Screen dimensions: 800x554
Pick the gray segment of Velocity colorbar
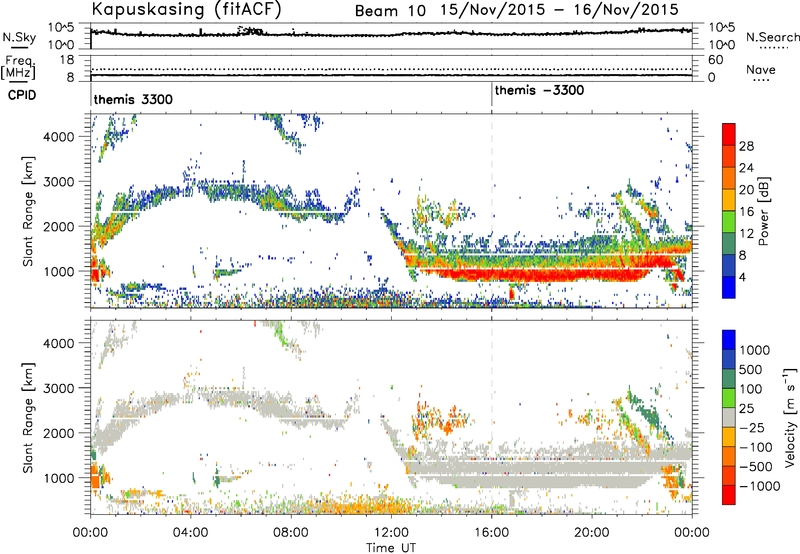pyautogui.click(x=729, y=418)
